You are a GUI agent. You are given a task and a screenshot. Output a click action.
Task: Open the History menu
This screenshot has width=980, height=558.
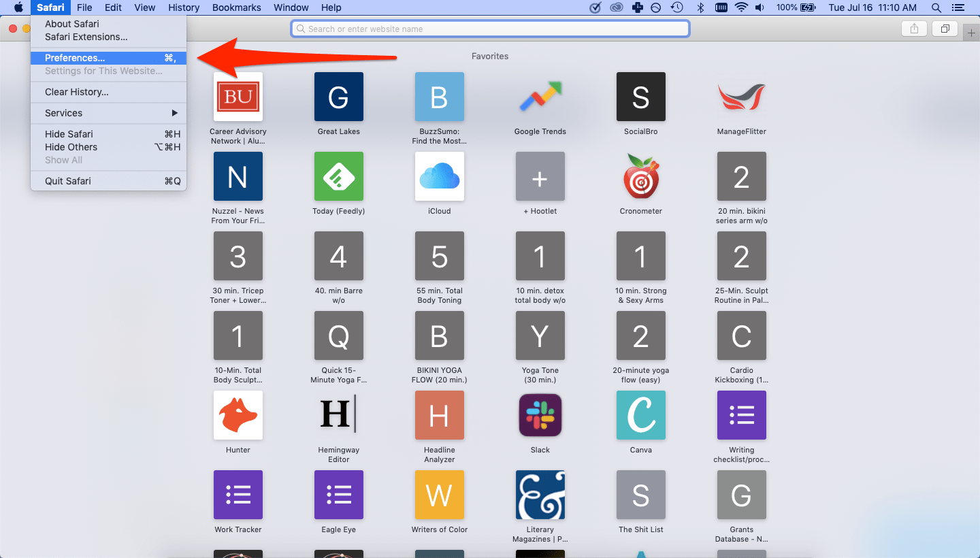click(x=184, y=7)
